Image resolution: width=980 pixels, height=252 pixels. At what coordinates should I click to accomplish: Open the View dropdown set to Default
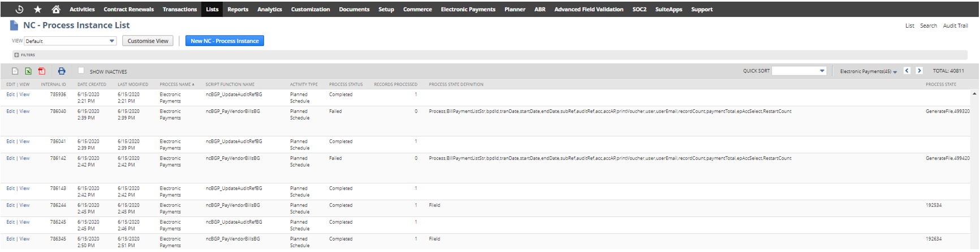[70, 41]
